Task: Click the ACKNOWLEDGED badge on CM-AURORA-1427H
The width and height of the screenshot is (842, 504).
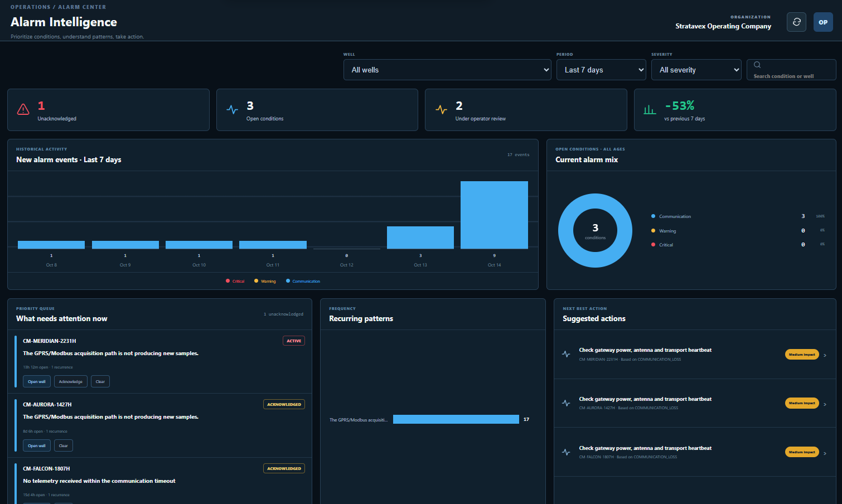Action: pos(284,404)
